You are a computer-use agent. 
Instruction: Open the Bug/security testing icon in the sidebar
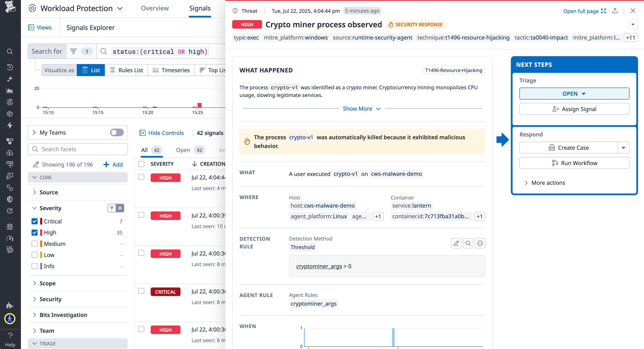(x=10, y=226)
